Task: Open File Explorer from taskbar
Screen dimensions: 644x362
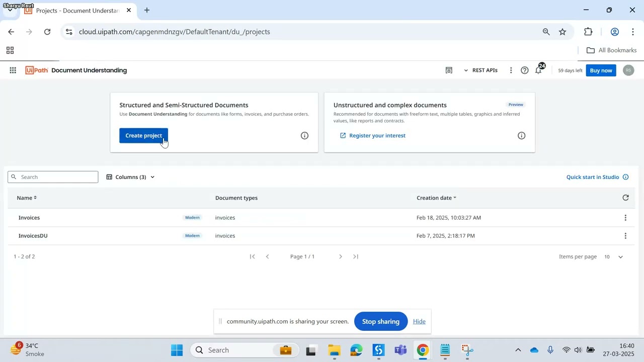Action: 334,350
